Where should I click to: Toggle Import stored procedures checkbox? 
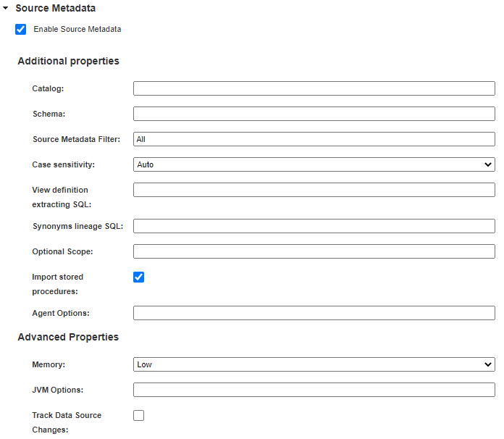[x=138, y=277]
